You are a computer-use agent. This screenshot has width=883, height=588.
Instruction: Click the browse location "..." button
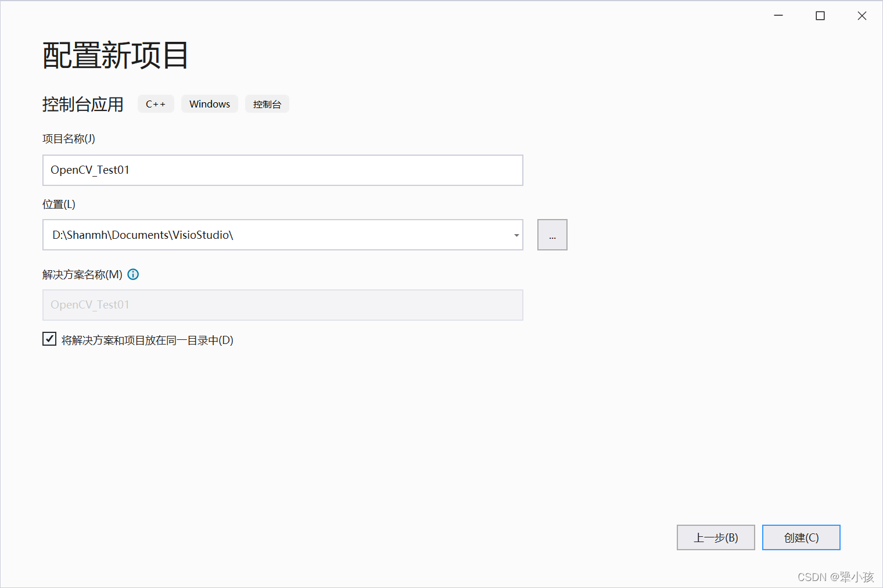[552, 235]
